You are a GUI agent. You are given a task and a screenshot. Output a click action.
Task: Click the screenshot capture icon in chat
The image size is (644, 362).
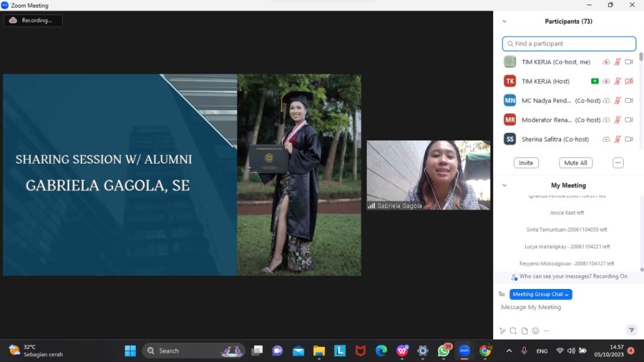(513, 331)
